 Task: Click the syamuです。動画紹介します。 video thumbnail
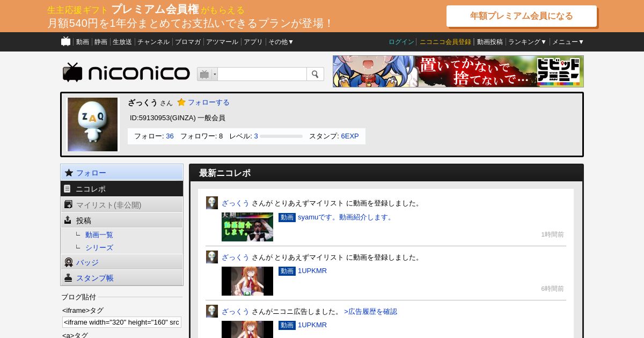247,227
